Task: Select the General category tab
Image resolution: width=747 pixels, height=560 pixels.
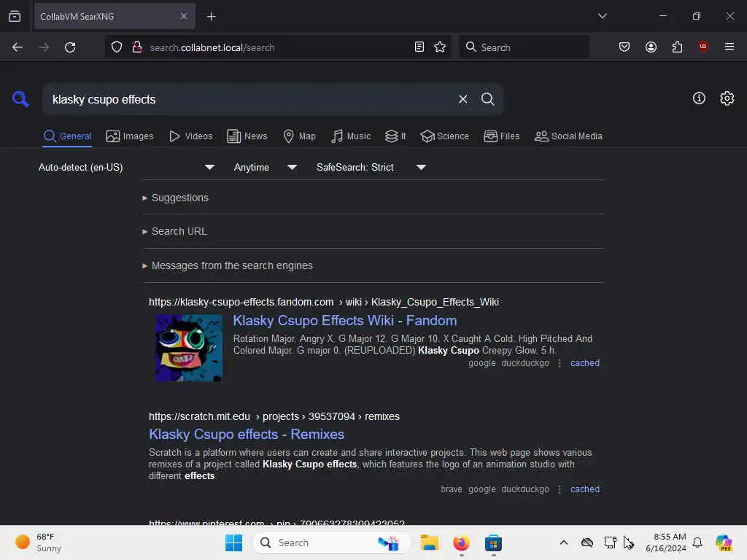Action: [67, 136]
